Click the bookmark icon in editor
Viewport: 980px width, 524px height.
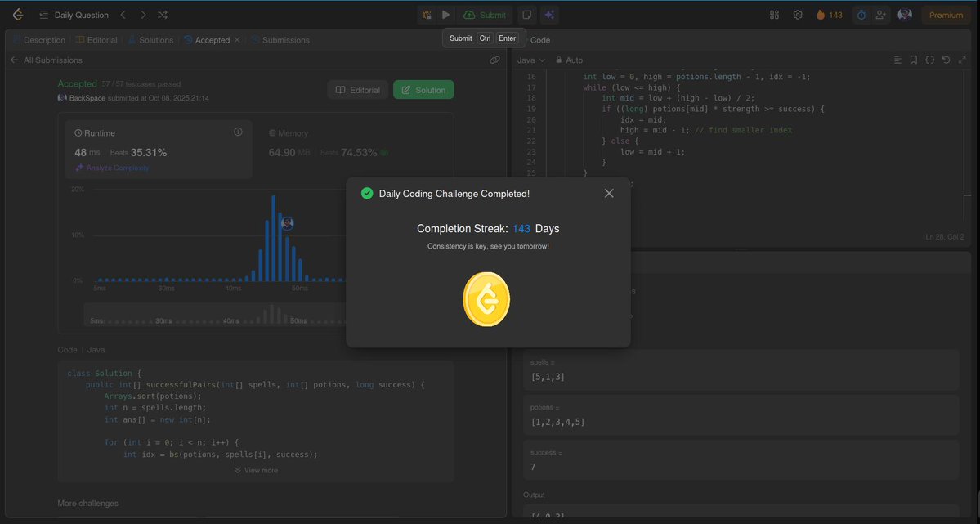tap(914, 60)
